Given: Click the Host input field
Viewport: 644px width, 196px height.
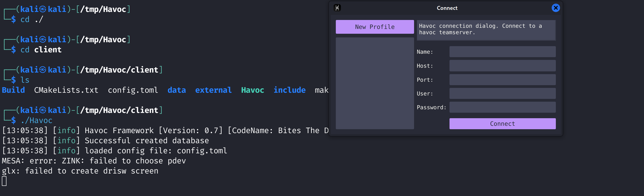Looking at the screenshot, I should pos(502,66).
